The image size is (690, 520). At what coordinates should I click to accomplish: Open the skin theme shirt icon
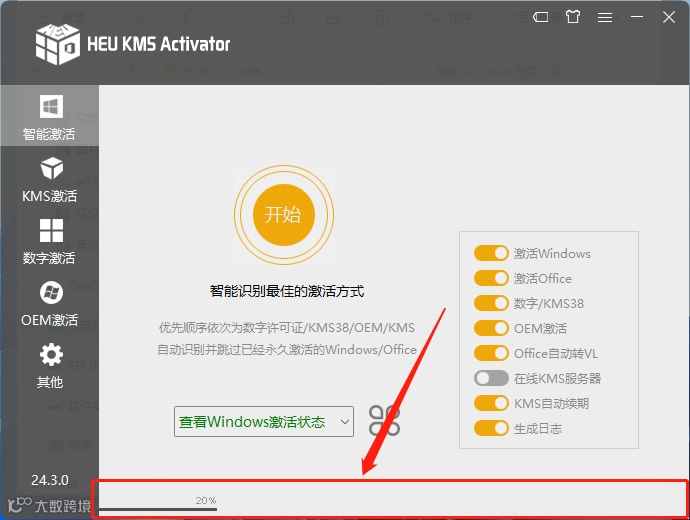[573, 17]
